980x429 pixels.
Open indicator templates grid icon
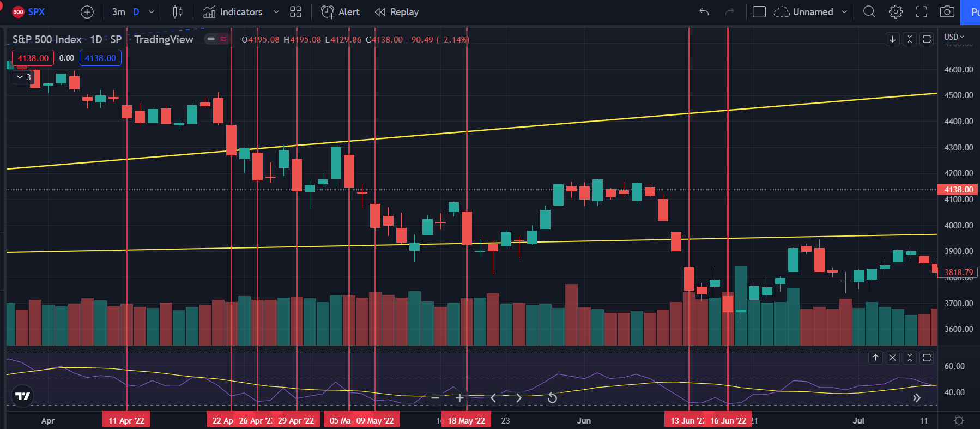pos(295,12)
